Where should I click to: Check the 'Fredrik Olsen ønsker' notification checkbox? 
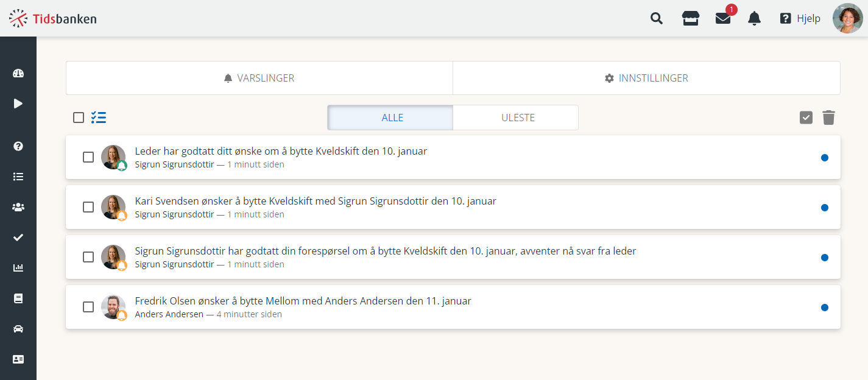[x=88, y=308]
